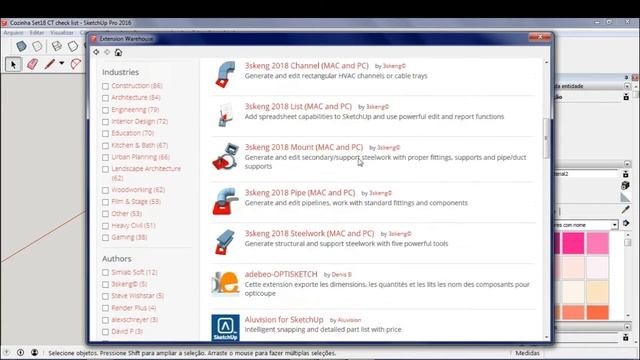Collapse the entity info panel arrow
This screenshot has height=360, width=640.
pyautogui.click(x=627, y=86)
